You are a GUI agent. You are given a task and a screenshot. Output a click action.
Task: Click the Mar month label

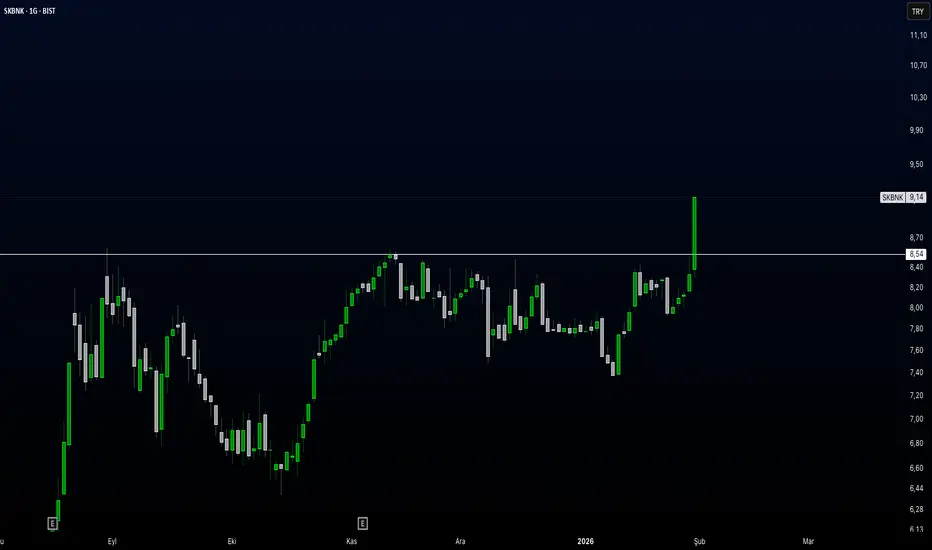[808, 541]
